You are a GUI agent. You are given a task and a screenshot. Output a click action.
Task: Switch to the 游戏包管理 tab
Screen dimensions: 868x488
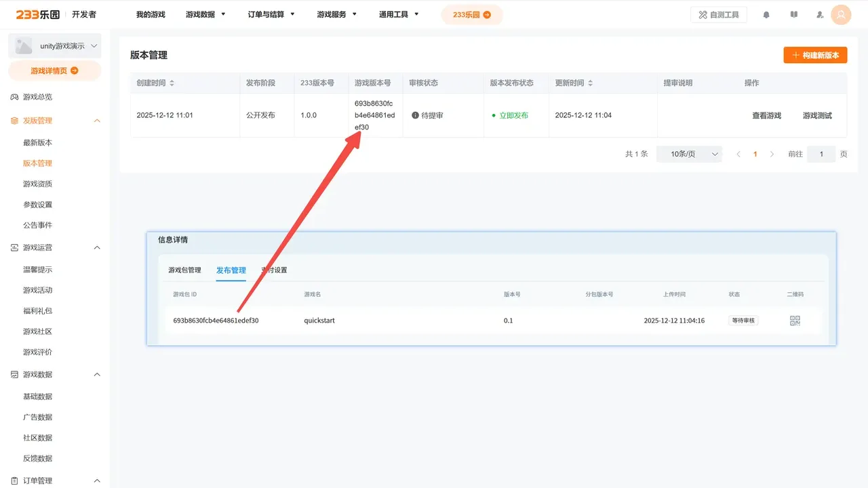[x=184, y=270]
